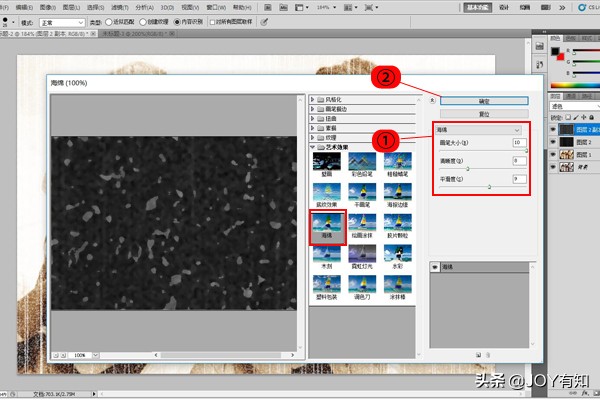Image resolution: width=600 pixels, height=400 pixels.
Task: Launch Bridge from the application bar
Action: tap(268, 7)
